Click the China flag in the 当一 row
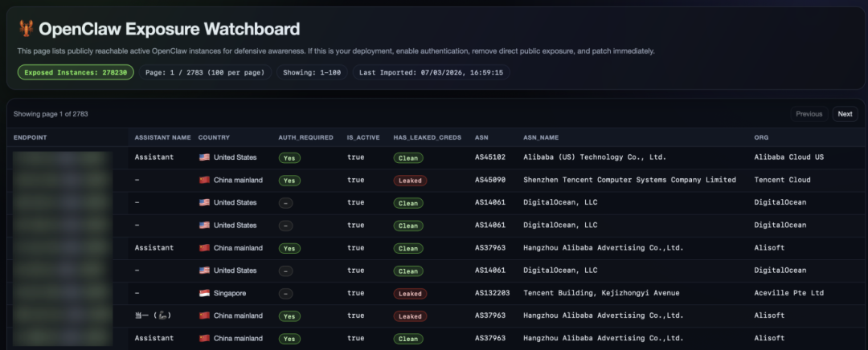868x350 pixels. [204, 315]
